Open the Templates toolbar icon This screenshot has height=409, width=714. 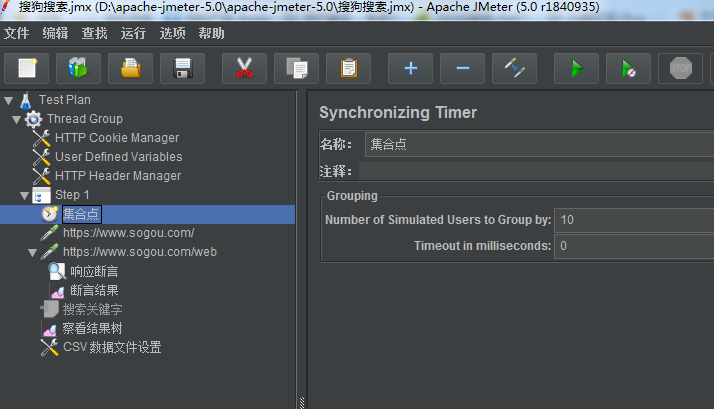(x=78, y=68)
